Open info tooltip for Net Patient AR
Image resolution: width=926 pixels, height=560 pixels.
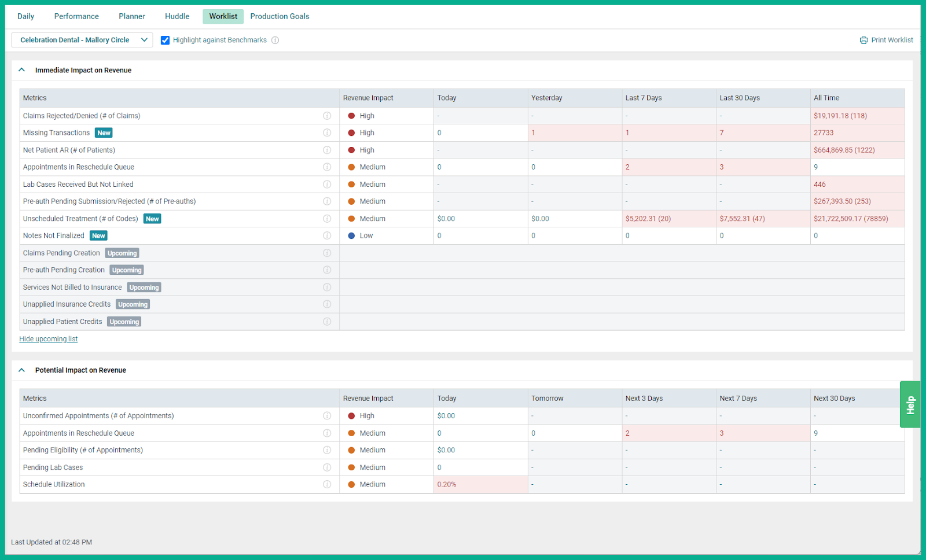pyautogui.click(x=327, y=150)
